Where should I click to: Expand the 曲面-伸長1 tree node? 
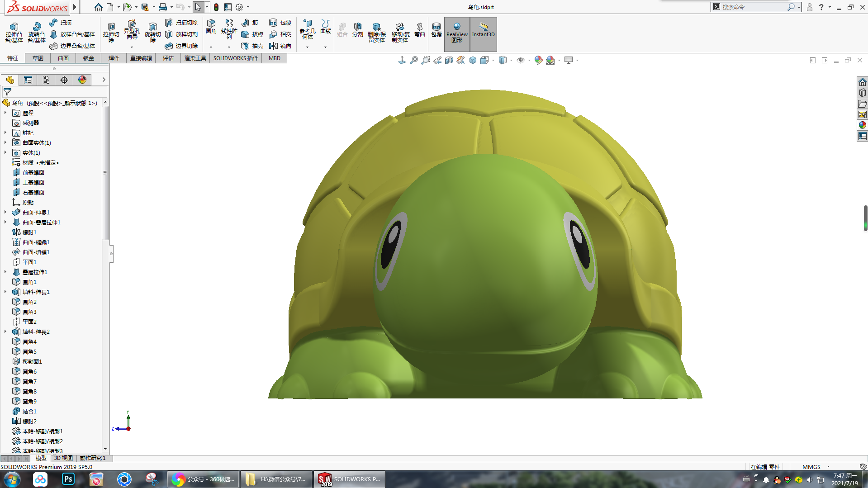[5, 212]
